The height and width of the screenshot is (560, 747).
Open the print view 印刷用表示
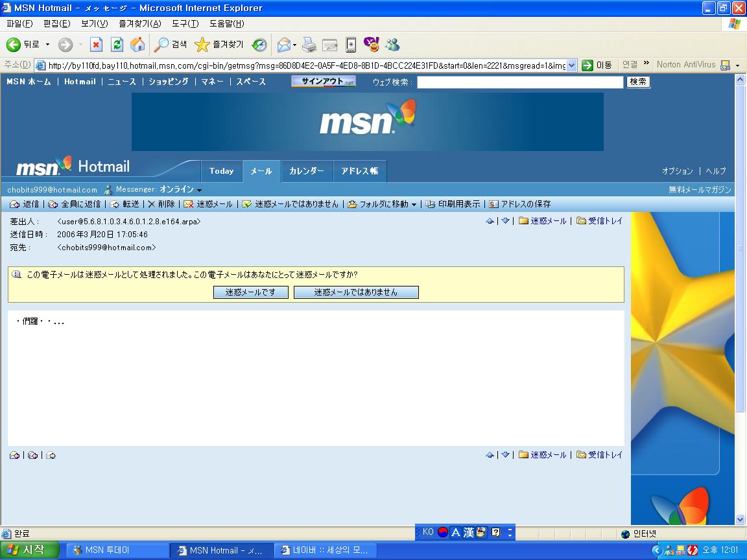point(453,204)
